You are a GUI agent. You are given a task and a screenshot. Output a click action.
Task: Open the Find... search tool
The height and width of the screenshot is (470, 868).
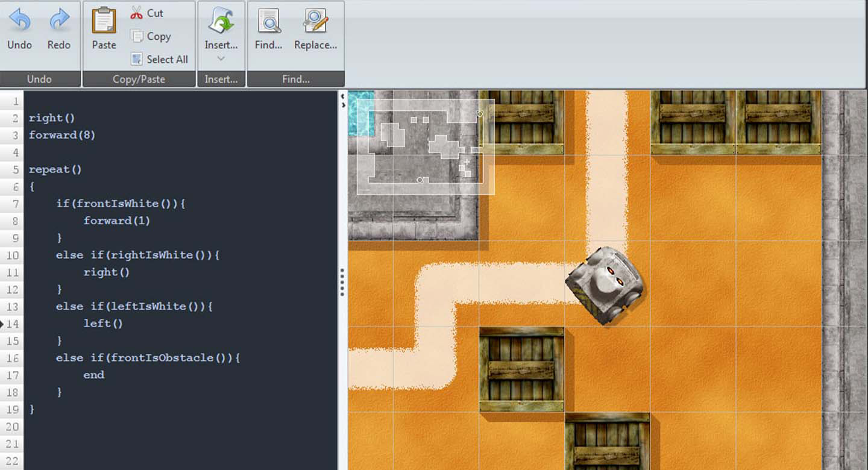pos(268,21)
